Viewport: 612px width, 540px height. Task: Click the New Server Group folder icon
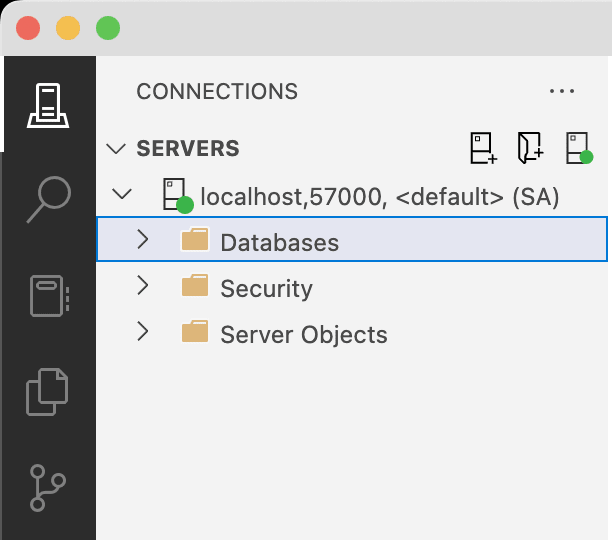click(530, 148)
